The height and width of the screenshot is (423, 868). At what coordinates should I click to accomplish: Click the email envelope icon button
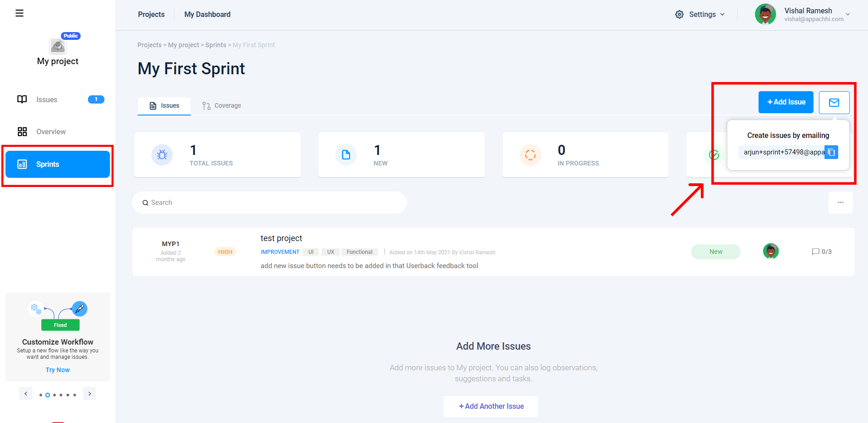[834, 103]
